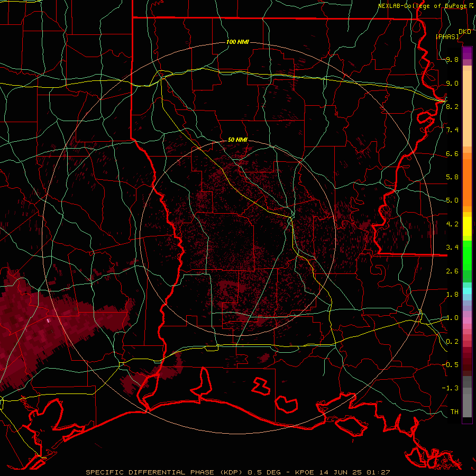The width and height of the screenshot is (476, 476).
Task: Click the 50 NMI range ring label
Action: click(x=237, y=140)
